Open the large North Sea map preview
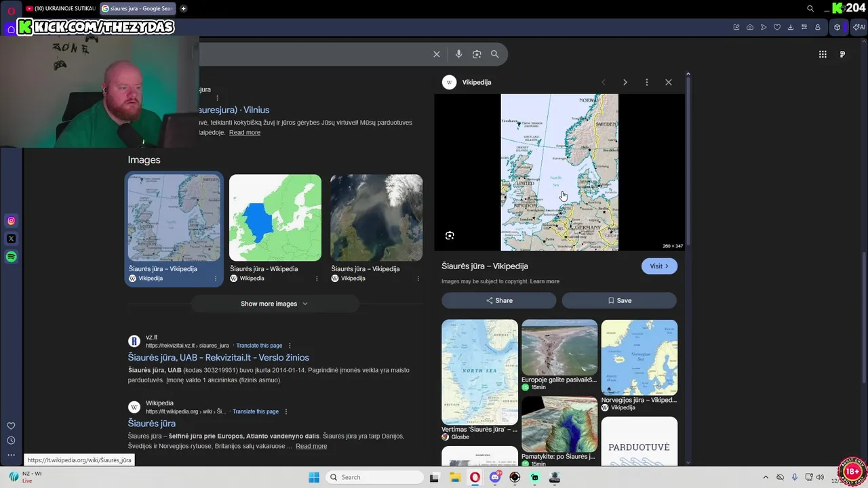The image size is (868, 488). (559, 172)
